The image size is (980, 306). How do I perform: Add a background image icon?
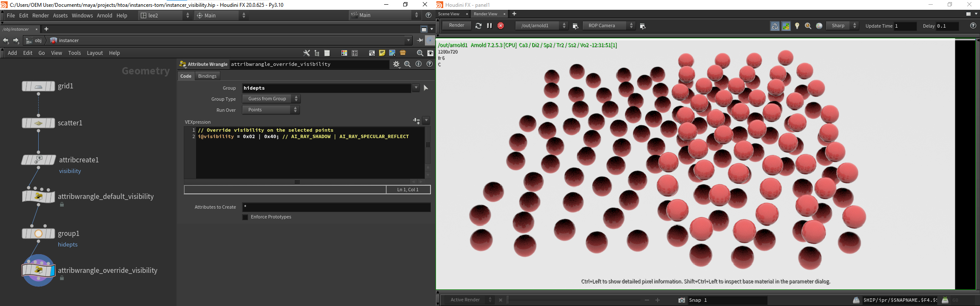(x=392, y=53)
